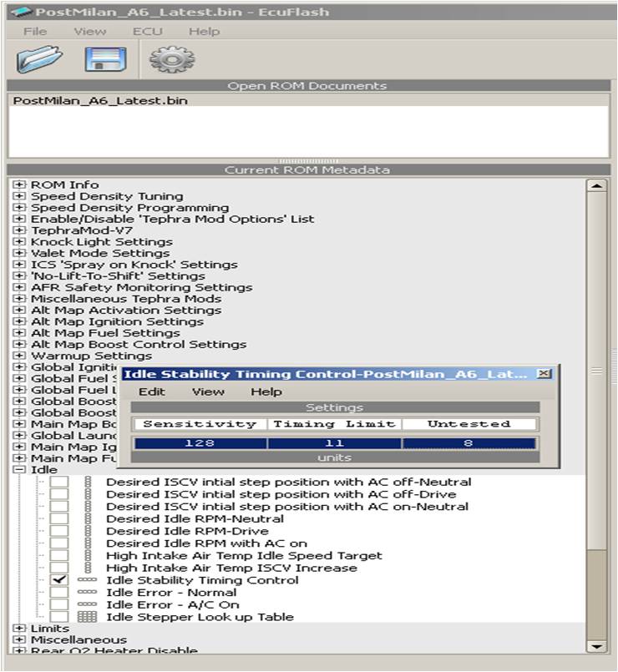
Task: Check Desired Idle RPM-Drive checkbox
Action: (x=58, y=531)
